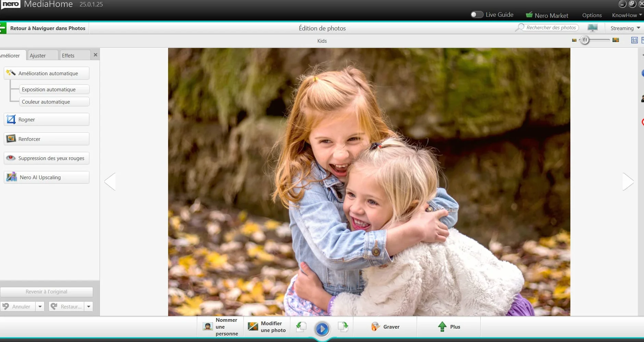Set view to 1:1 actual size
The height and width of the screenshot is (342, 644).
(634, 40)
